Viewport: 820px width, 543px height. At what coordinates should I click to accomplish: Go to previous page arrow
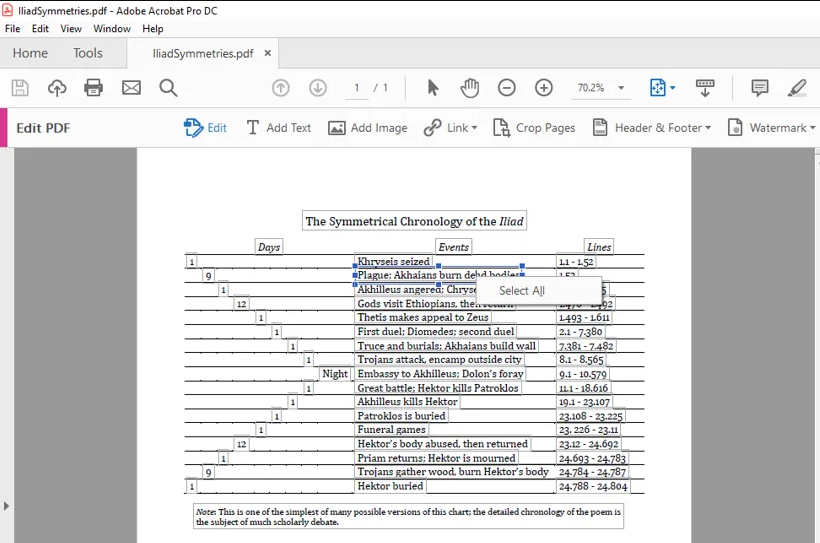(x=281, y=87)
